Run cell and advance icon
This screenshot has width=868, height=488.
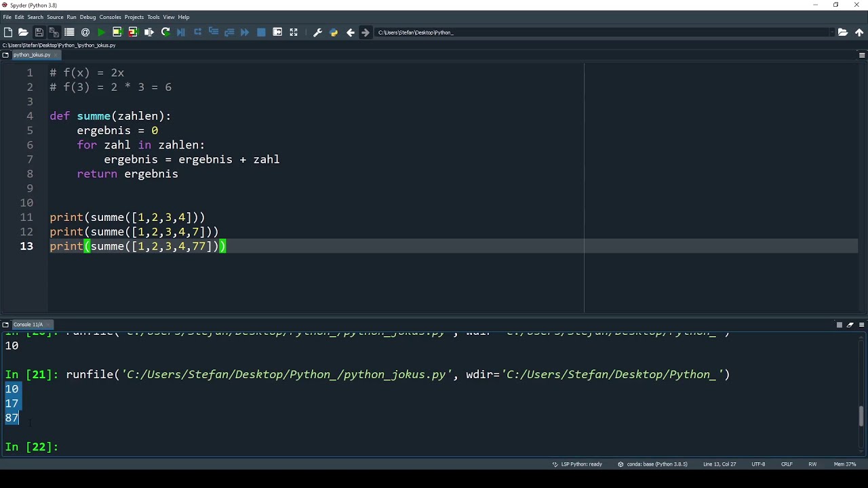tap(133, 32)
